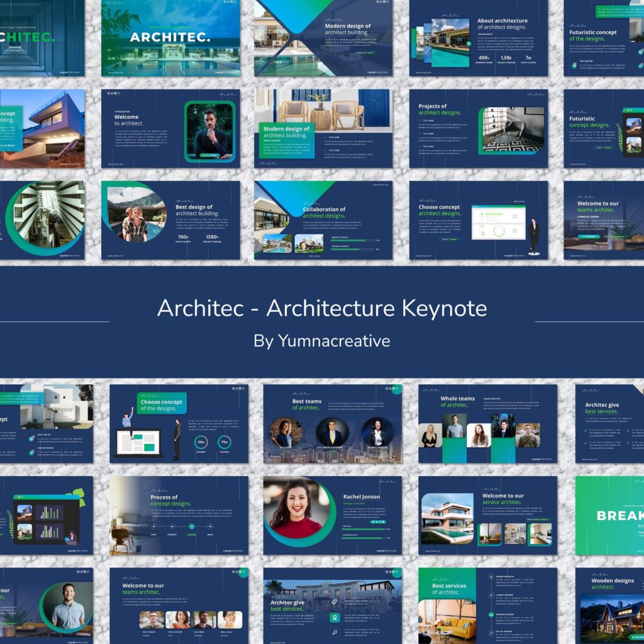Select the green bullet point beside Title Here
644x644 pixels.
coord(419,120)
